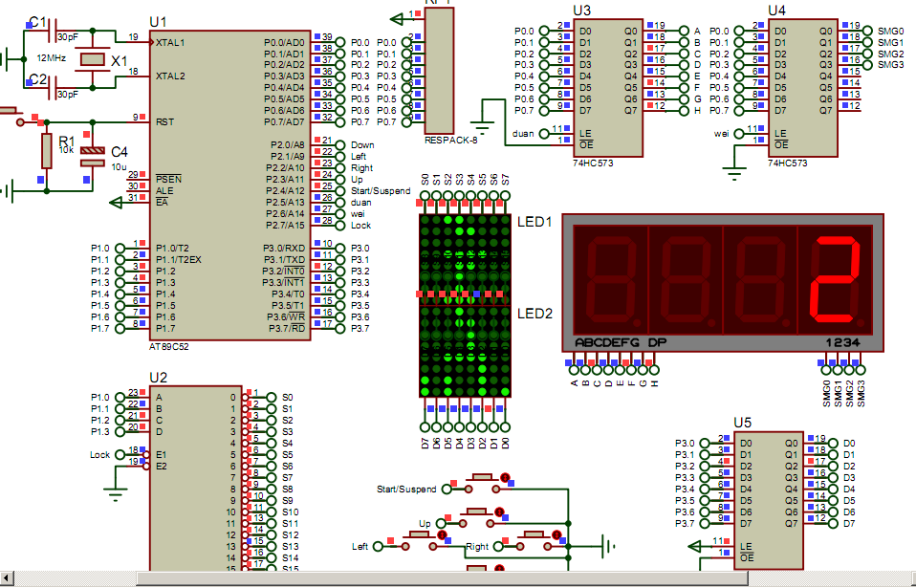Select the power arrow at U1's EA pin
Viewport: 916px width, 588px height.
coord(117,203)
